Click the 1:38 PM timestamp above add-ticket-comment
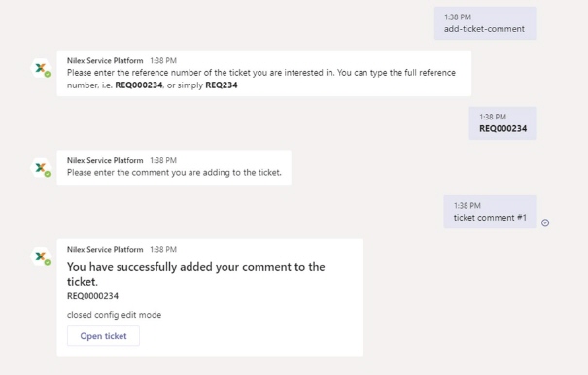Image resolution: width=588 pixels, height=375 pixels. (x=458, y=17)
